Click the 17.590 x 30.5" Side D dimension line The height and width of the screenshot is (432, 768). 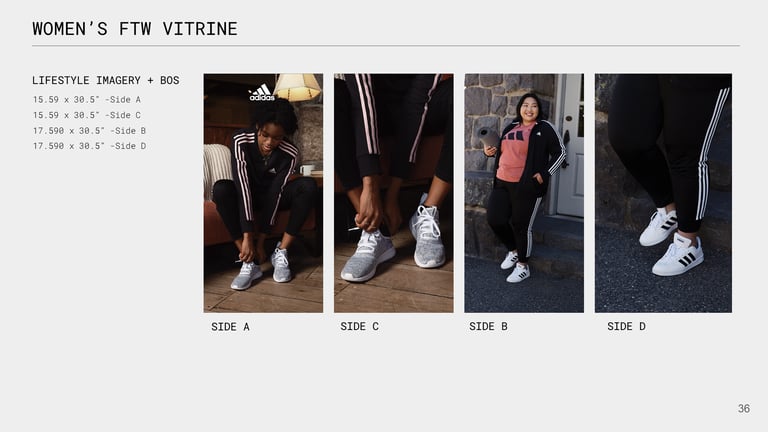coord(89,146)
